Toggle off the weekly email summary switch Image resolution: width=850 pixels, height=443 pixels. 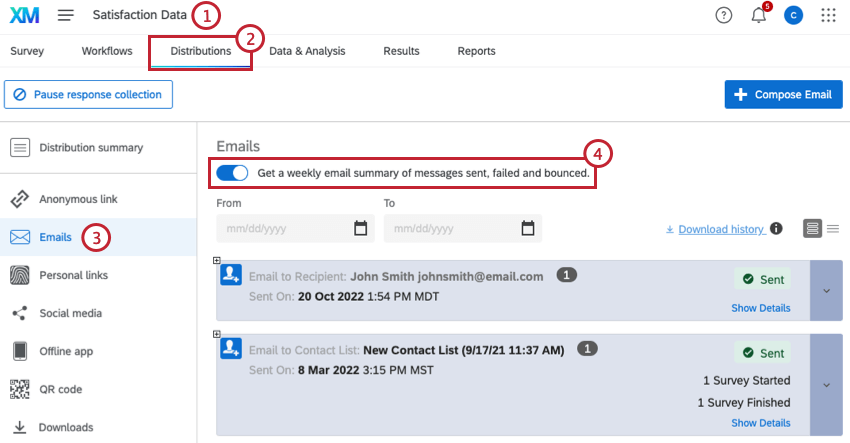[232, 173]
